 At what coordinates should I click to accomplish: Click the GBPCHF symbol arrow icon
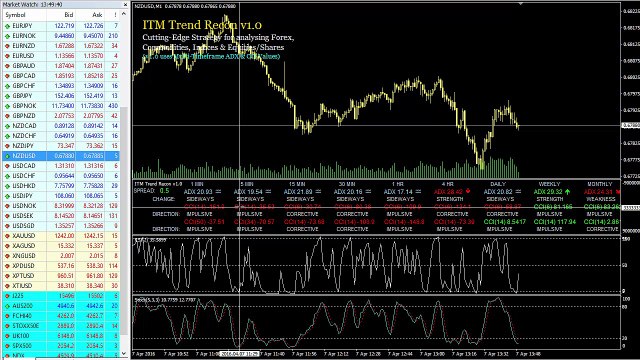(x=7, y=86)
